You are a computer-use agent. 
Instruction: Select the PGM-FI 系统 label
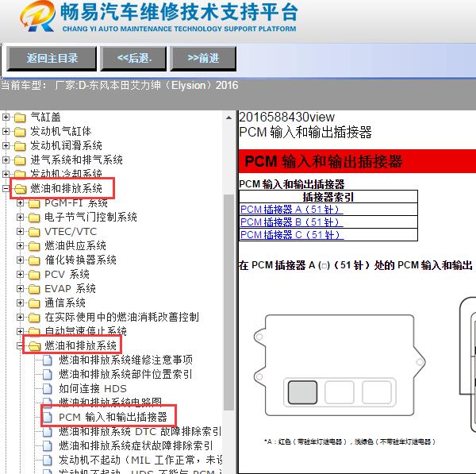(76, 202)
